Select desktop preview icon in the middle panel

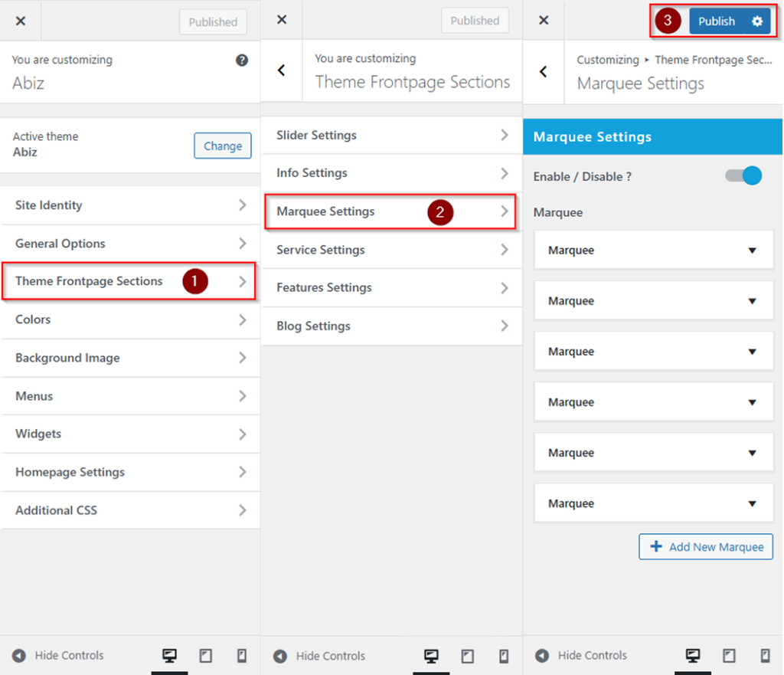click(431, 656)
